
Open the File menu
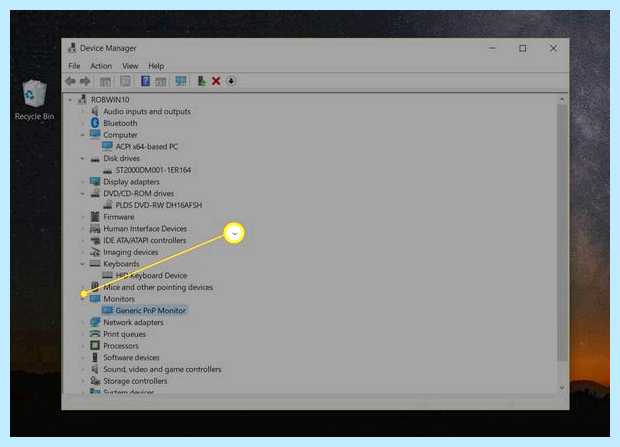(74, 66)
